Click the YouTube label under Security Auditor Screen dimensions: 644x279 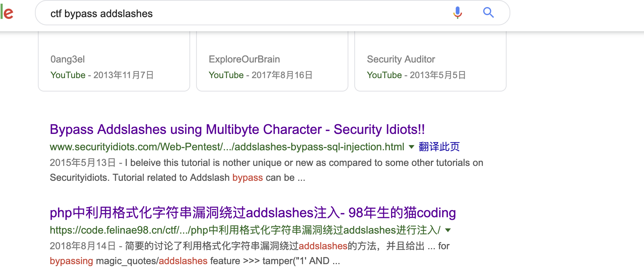coord(384,75)
